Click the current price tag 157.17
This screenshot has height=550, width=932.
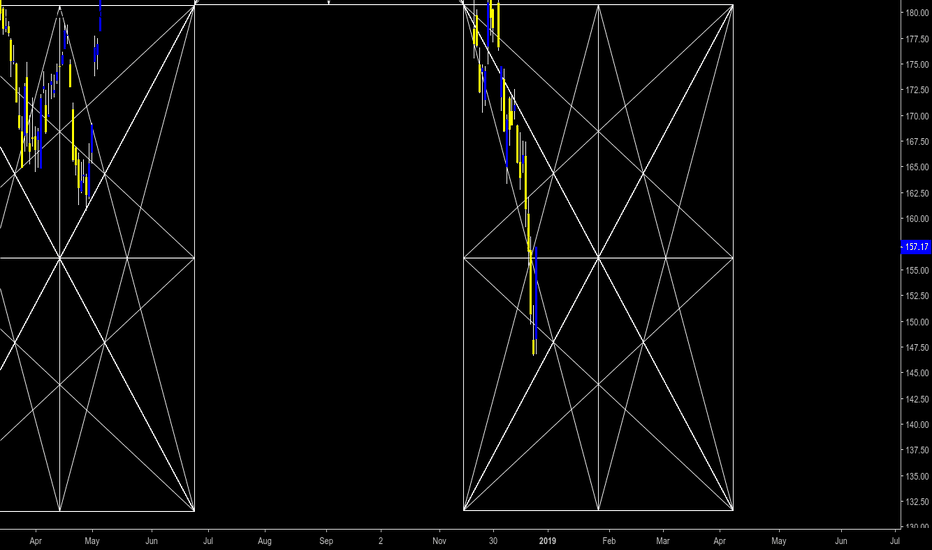point(916,247)
